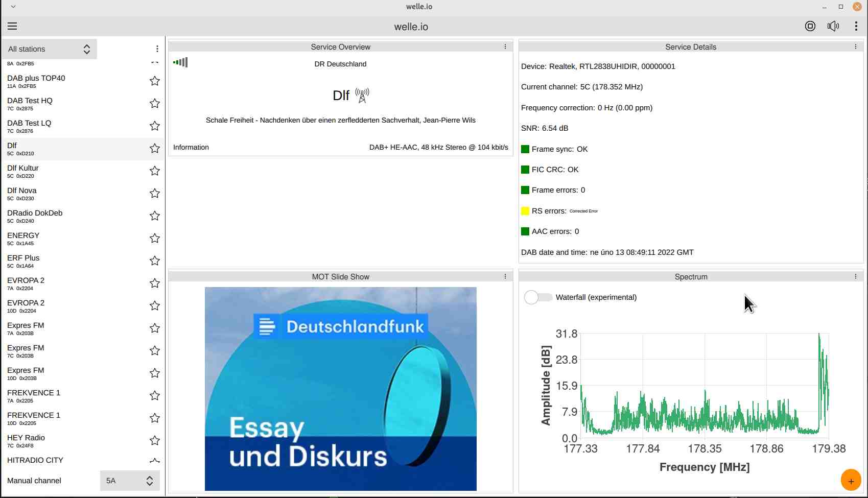
Task: Open the manual channel 5A selector
Action: (129, 481)
